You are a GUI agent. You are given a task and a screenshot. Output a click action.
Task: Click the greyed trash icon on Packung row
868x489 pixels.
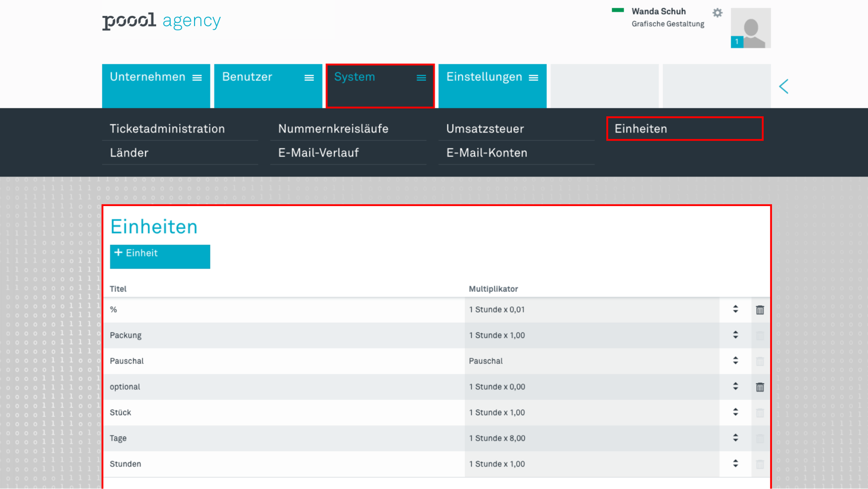click(x=760, y=335)
